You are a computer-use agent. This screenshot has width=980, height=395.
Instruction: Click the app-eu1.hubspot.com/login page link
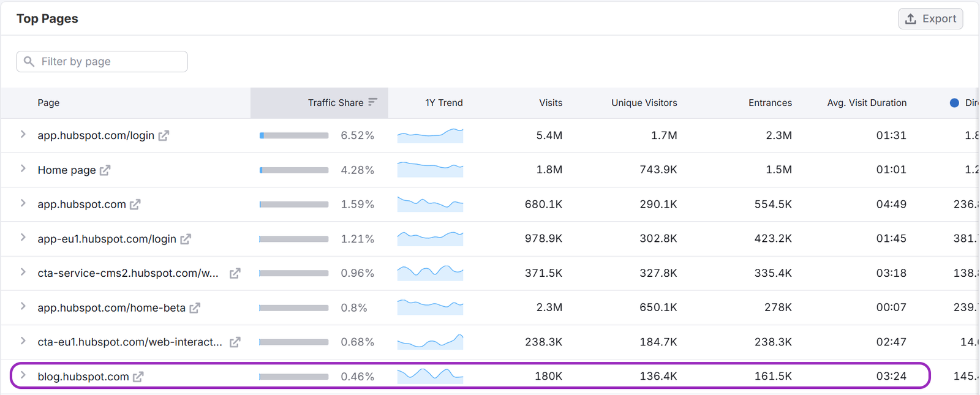click(x=107, y=239)
